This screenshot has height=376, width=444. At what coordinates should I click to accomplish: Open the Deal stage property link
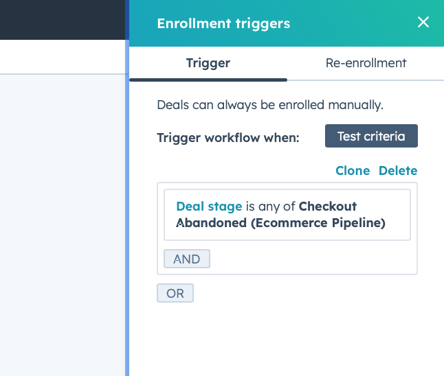pyautogui.click(x=209, y=206)
